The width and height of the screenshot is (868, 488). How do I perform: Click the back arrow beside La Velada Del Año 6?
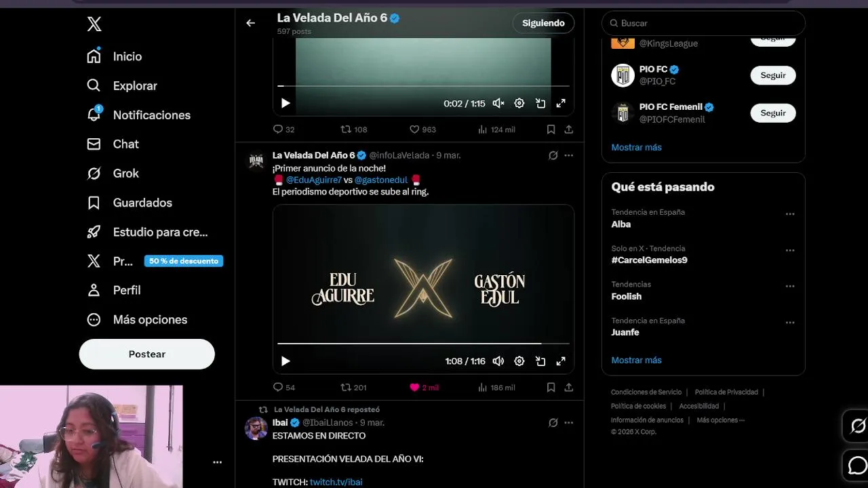click(250, 23)
